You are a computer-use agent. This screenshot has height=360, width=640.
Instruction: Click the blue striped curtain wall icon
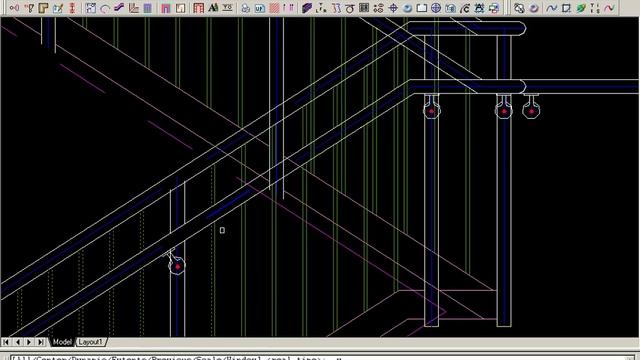pyautogui.click(x=148, y=8)
